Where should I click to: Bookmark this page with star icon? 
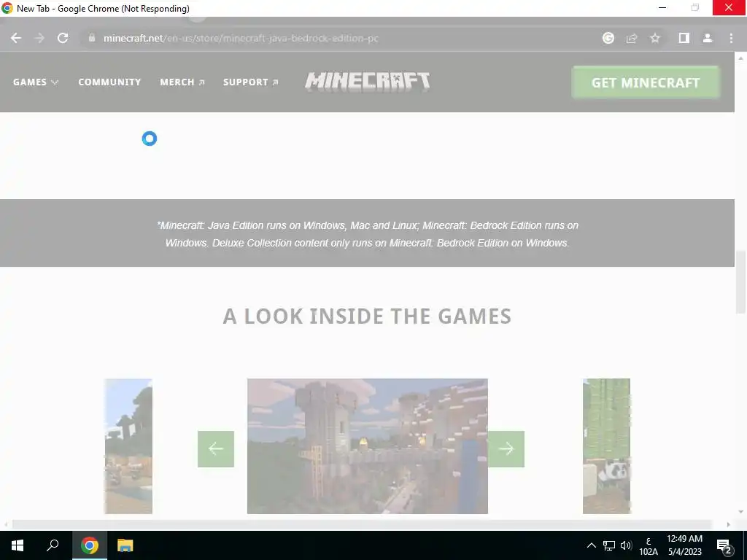pos(655,38)
